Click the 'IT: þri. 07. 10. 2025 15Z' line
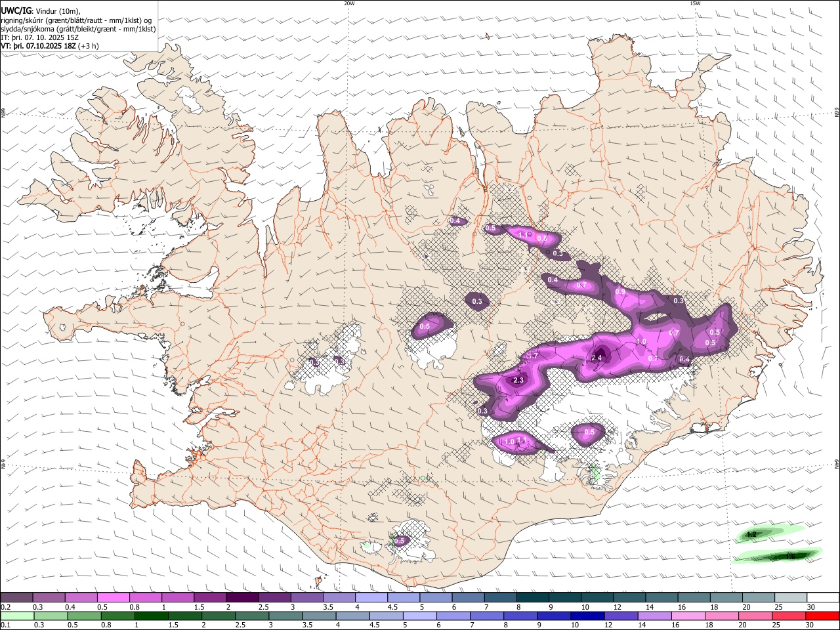Screen dimensions: 840x630 pos(38,37)
